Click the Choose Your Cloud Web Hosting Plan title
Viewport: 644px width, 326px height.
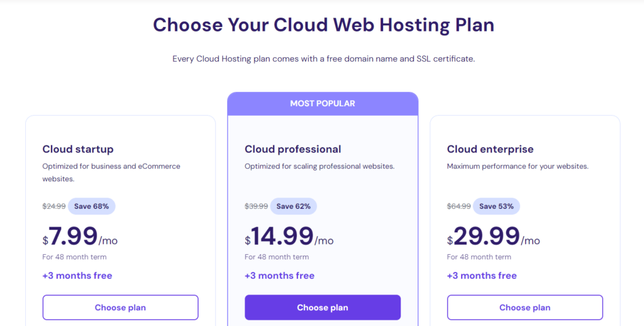(324, 25)
